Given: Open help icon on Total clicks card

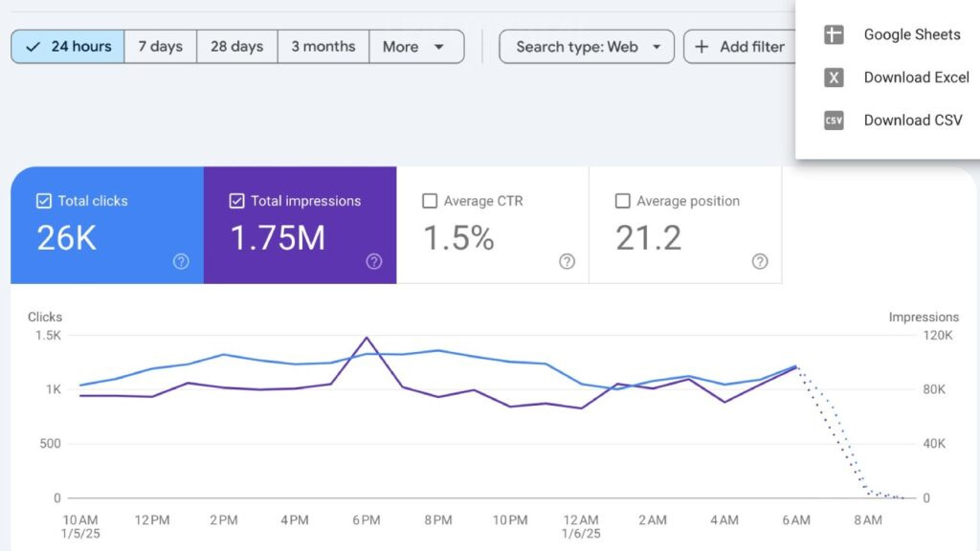Looking at the screenshot, I should coord(181,261).
